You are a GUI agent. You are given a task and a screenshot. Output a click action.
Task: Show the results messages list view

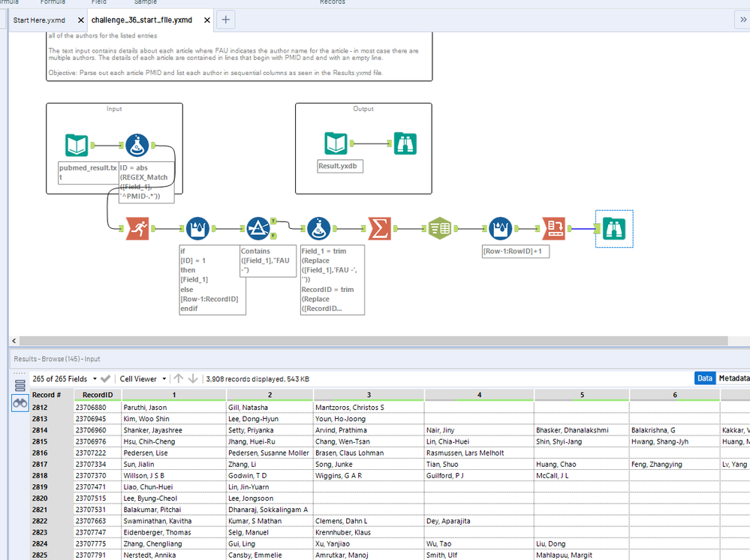pos(20,386)
